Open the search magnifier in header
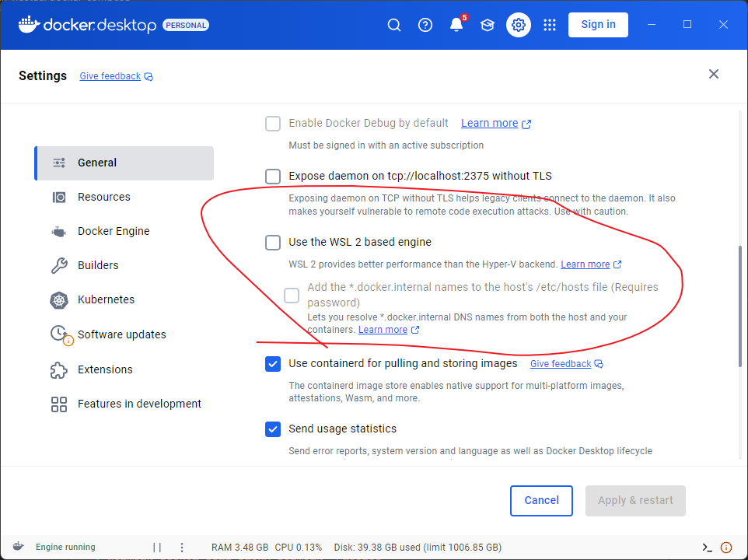The image size is (748, 560). click(x=394, y=25)
